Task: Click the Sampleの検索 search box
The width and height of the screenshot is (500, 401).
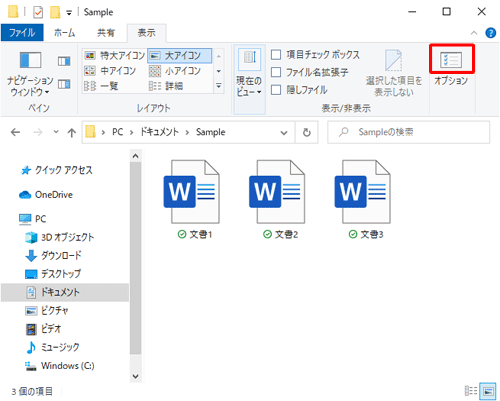Action: [x=409, y=132]
